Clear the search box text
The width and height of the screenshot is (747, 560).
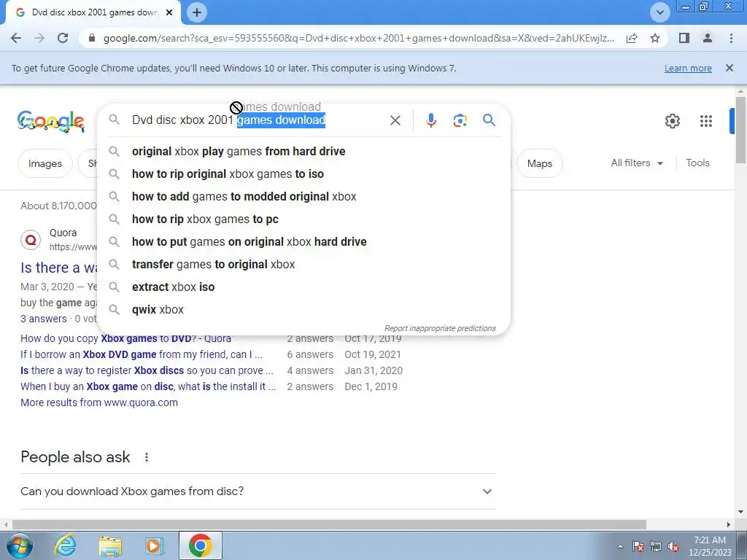[395, 120]
